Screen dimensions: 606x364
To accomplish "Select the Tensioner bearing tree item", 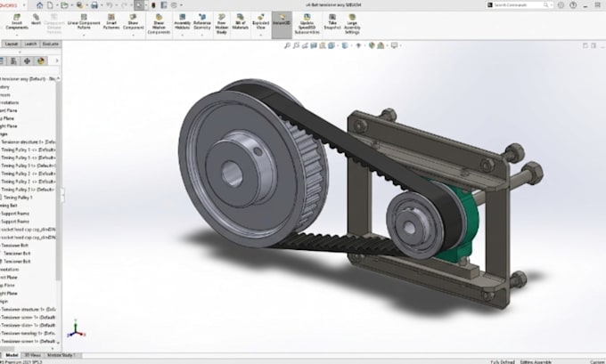I will tap(28, 333).
